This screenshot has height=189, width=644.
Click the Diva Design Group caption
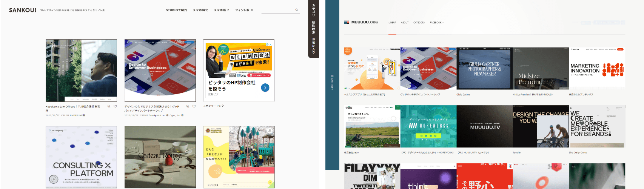[x=578, y=153]
